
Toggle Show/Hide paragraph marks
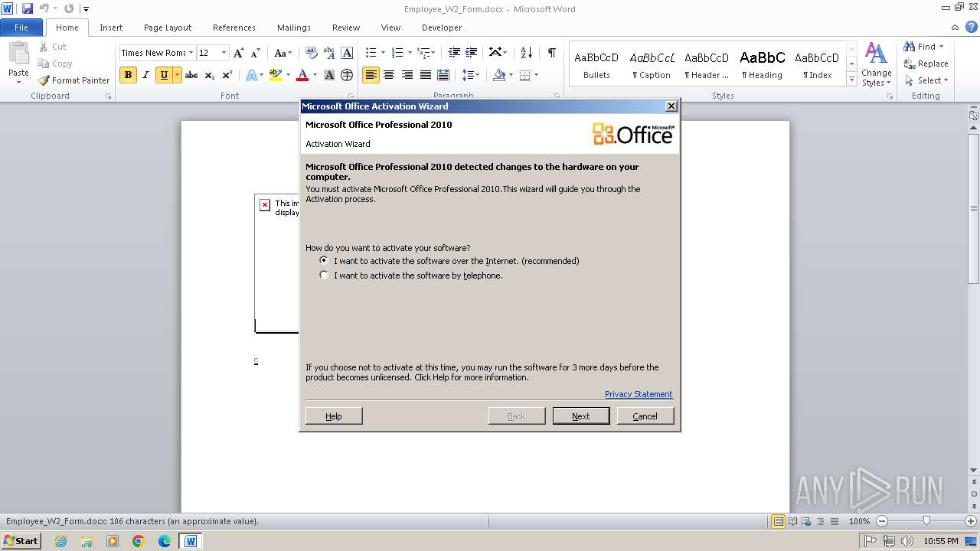551,53
